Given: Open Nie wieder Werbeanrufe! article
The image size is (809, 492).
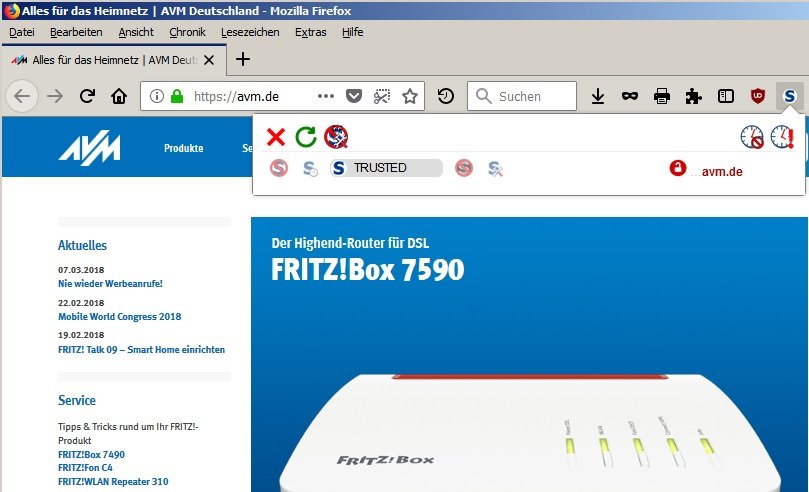Looking at the screenshot, I should 110,284.
